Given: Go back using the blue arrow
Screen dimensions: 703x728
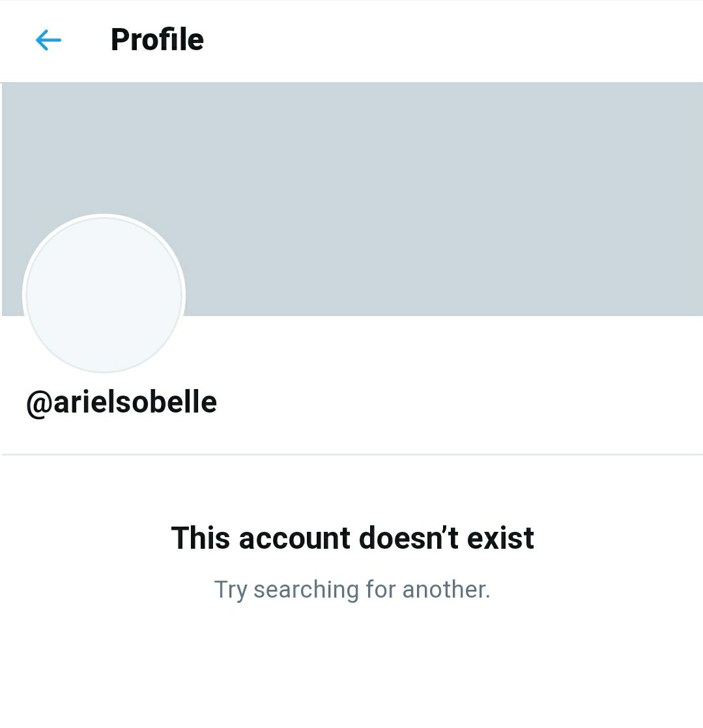Looking at the screenshot, I should tap(48, 40).
